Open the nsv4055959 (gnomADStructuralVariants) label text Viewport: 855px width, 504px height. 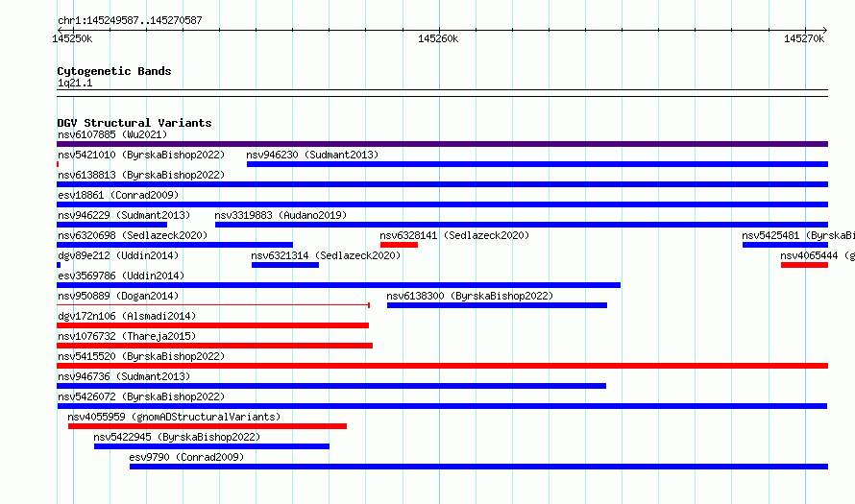click(174, 417)
